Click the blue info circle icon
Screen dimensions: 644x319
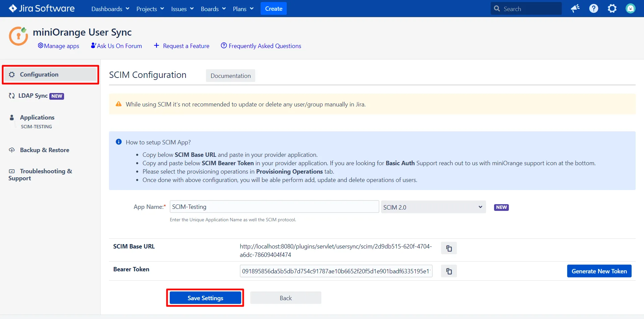click(118, 142)
